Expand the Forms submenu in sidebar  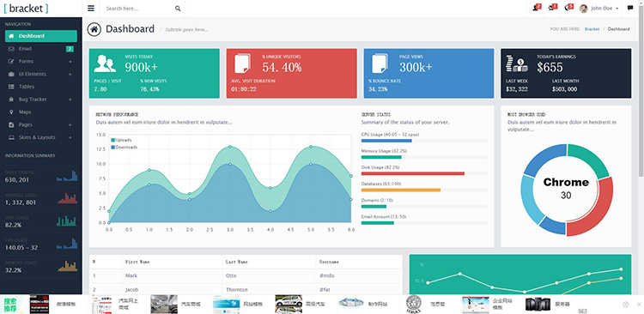[x=41, y=62]
